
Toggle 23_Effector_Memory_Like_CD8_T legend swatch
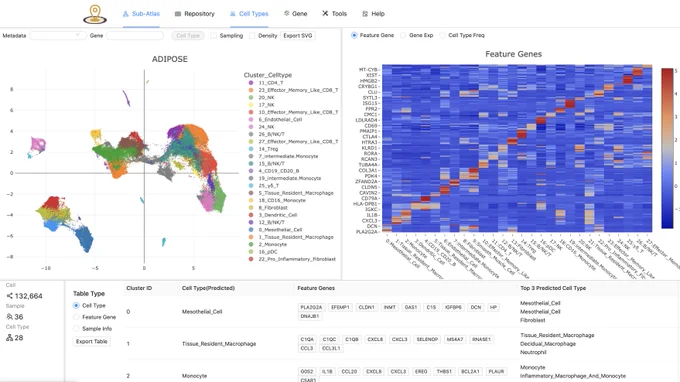(x=251, y=90)
